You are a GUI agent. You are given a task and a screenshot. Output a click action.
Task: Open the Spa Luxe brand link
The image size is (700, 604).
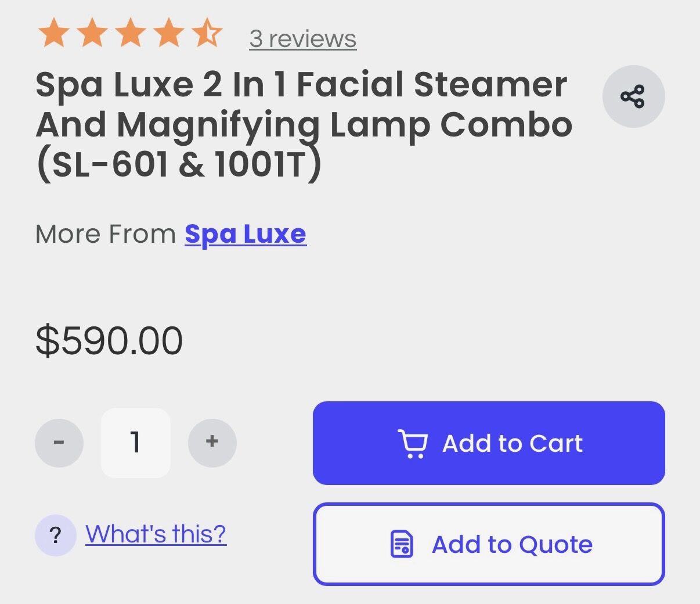(246, 234)
